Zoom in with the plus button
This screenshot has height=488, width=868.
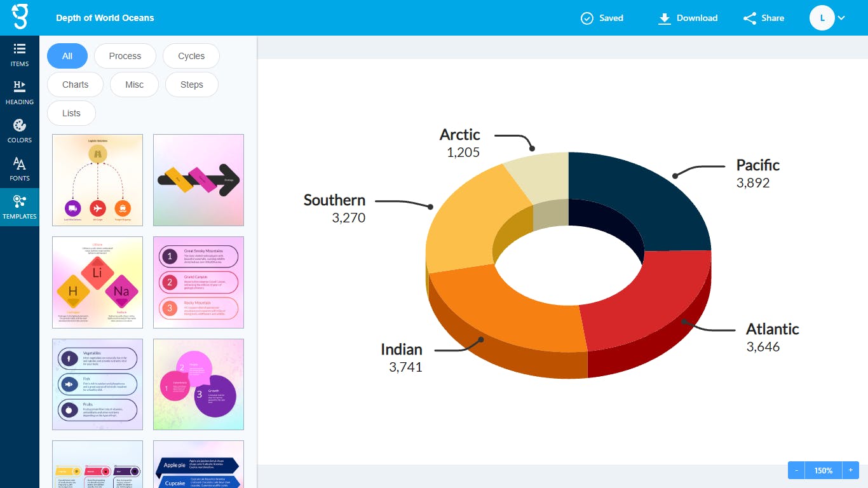point(851,470)
